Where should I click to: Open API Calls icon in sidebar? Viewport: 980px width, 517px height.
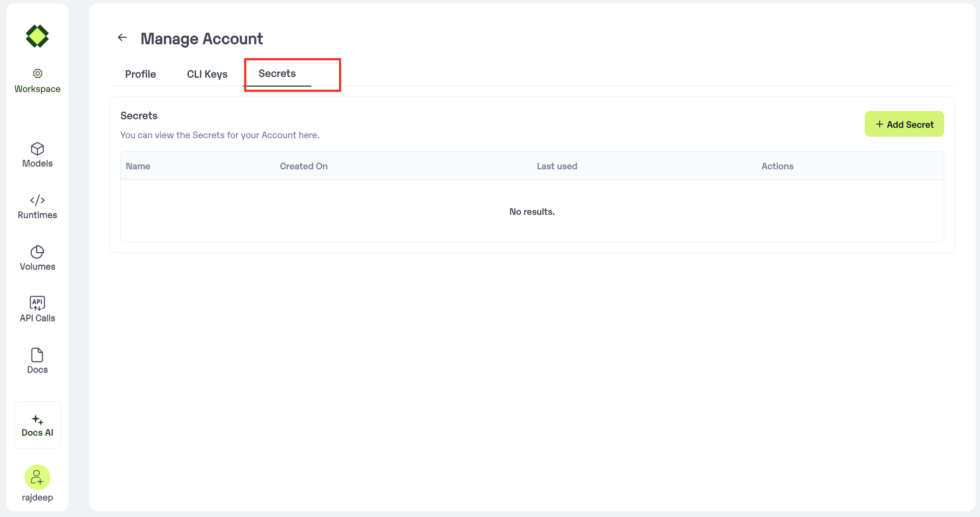tap(37, 303)
